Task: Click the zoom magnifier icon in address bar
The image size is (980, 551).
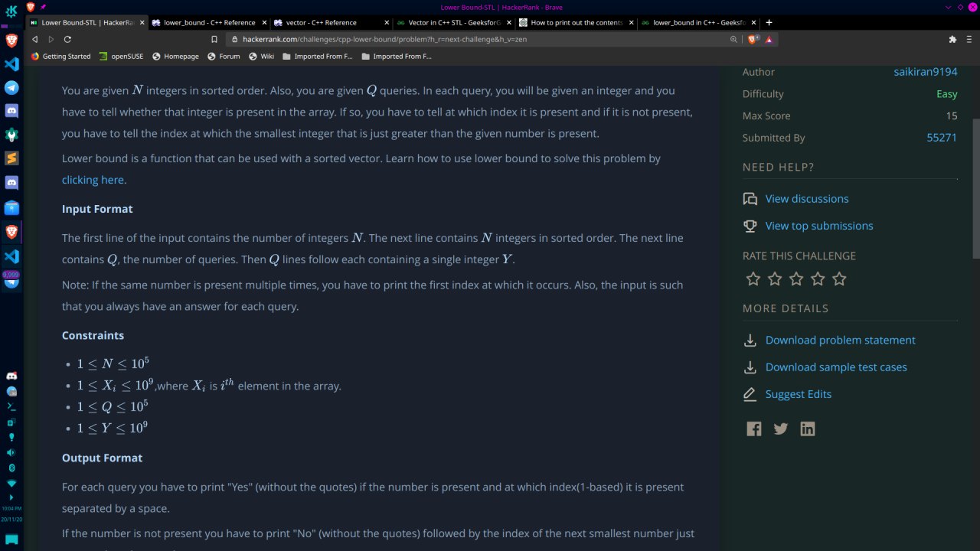Action: click(733, 39)
